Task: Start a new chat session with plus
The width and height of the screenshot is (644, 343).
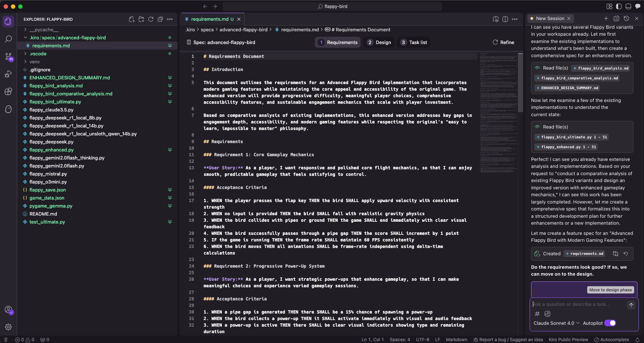Action: click(x=606, y=18)
